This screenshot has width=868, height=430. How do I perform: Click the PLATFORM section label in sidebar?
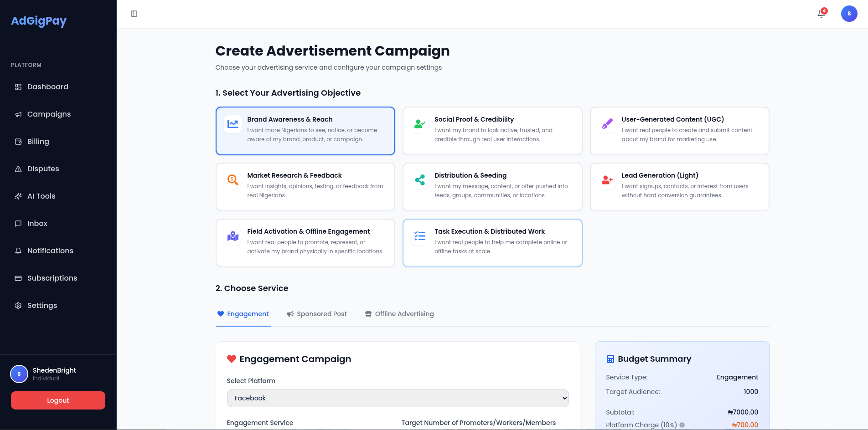point(26,65)
